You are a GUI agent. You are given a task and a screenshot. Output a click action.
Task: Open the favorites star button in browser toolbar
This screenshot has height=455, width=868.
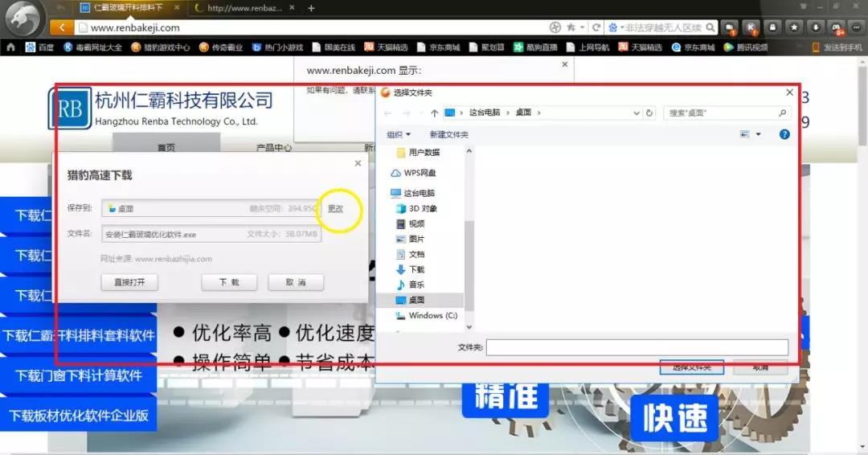(794, 27)
